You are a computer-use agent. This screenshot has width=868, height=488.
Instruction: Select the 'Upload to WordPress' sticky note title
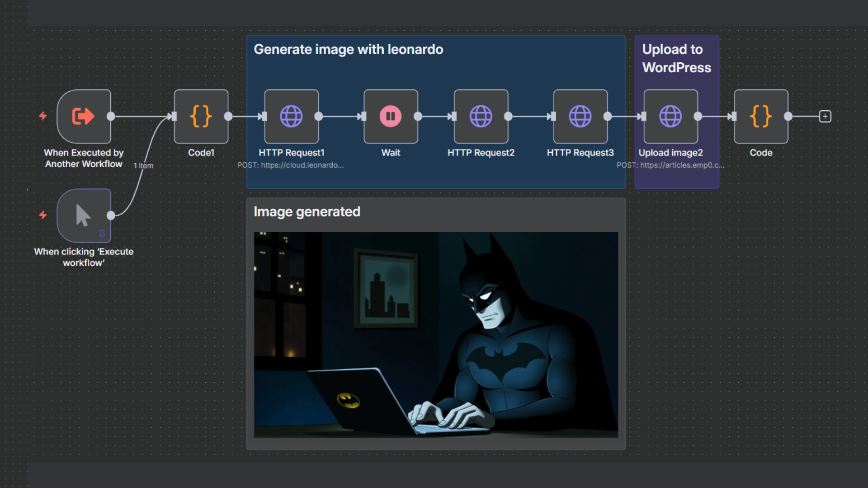pos(677,58)
